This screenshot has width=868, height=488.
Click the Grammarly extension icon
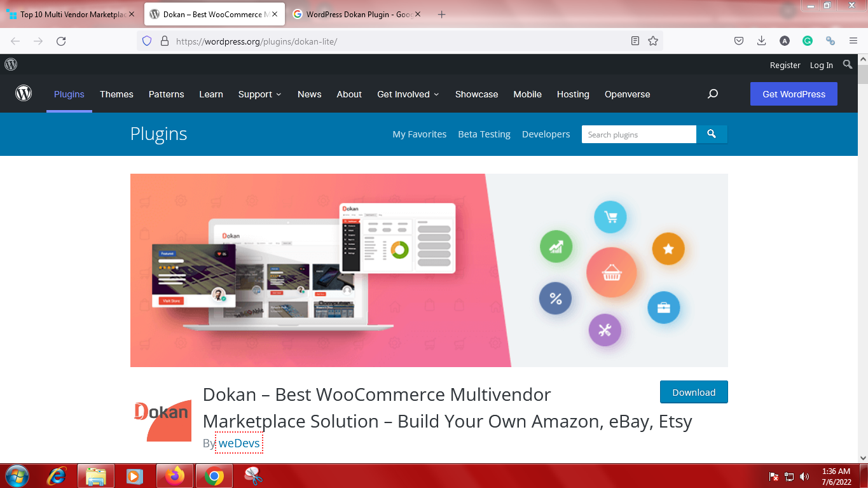click(807, 41)
